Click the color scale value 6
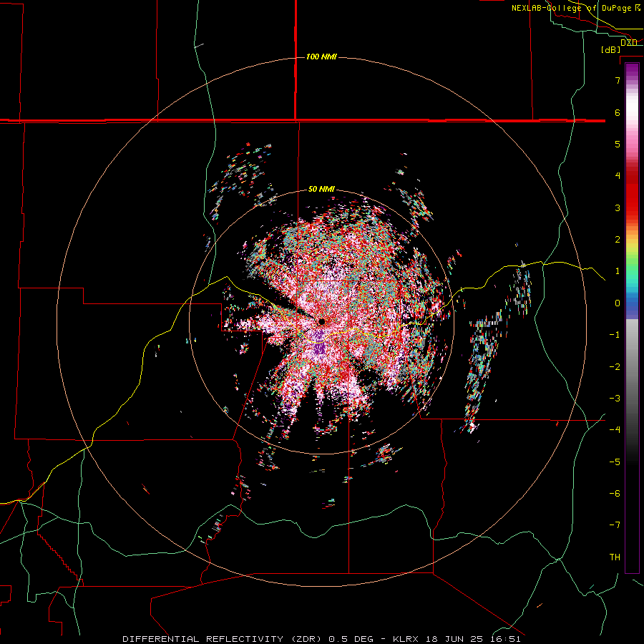644x644 pixels. [618, 112]
